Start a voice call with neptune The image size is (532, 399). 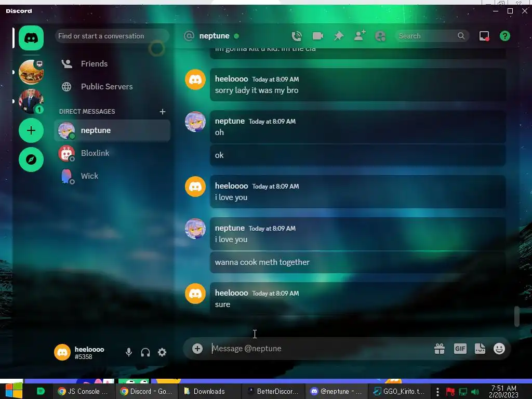(x=297, y=36)
